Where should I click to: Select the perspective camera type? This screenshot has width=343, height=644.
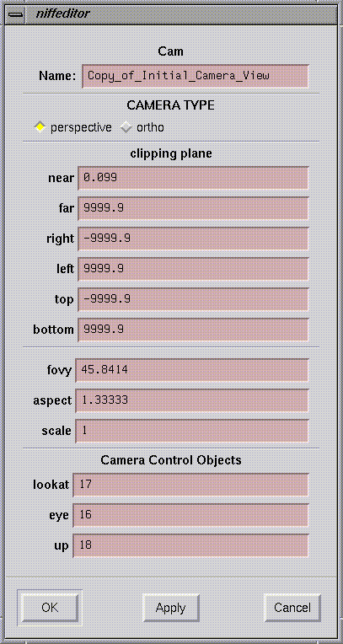pyautogui.click(x=72, y=127)
